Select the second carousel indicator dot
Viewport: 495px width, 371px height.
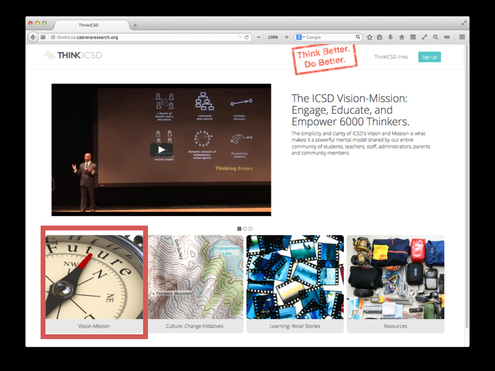(245, 229)
